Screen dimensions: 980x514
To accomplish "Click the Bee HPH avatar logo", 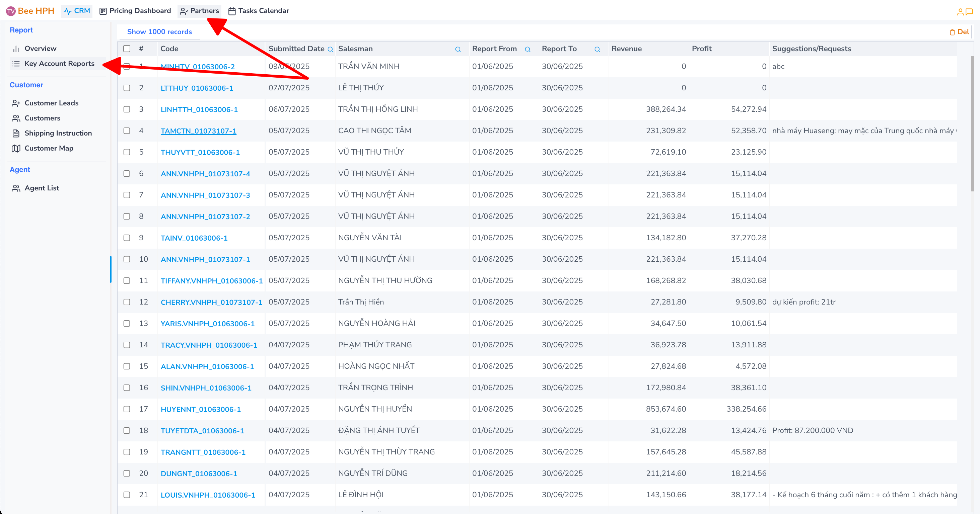I will 11,11.
